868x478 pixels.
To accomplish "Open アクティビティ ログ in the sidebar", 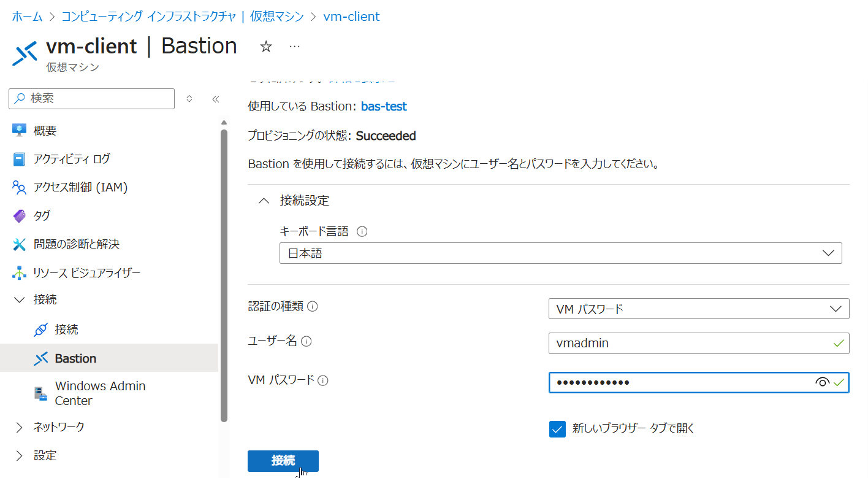I will (x=72, y=159).
